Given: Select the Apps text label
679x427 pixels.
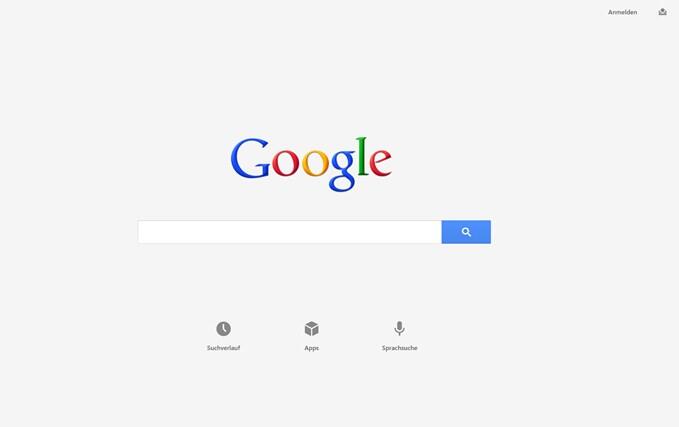Looking at the screenshot, I should [311, 348].
